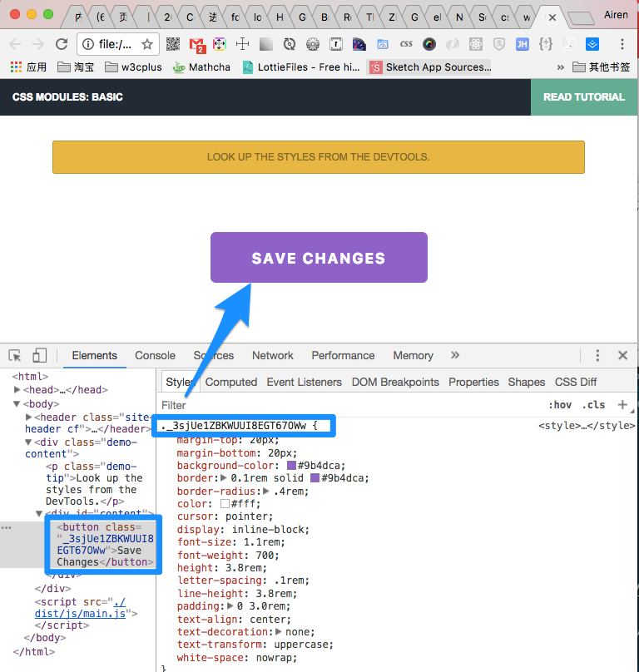
Task: Expand the site-header element node
Action: point(28,417)
